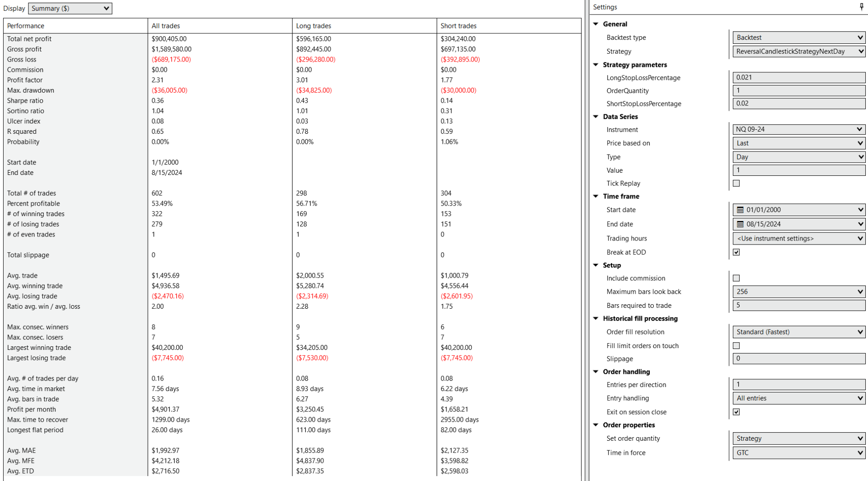Collapse the Setup section
The image size is (868, 481).
[x=596, y=265]
